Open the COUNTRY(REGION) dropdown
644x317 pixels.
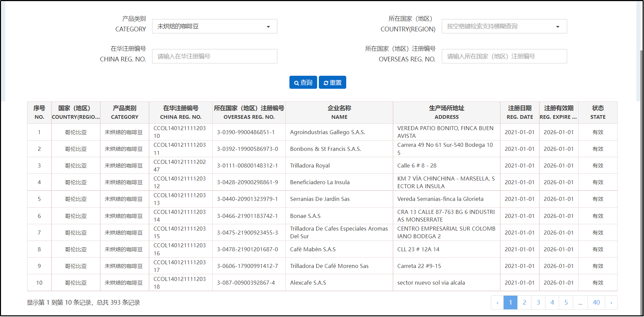(x=504, y=26)
